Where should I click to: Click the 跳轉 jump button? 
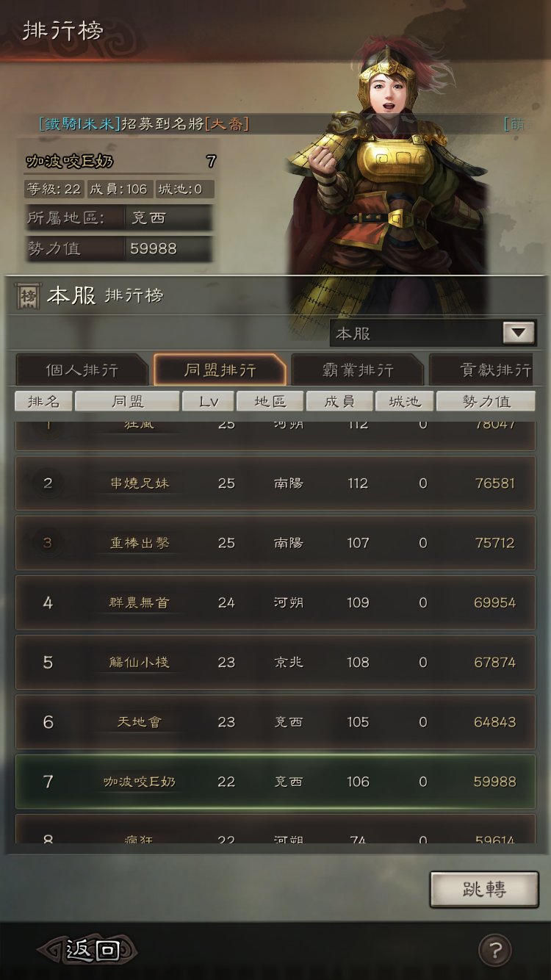click(x=484, y=889)
